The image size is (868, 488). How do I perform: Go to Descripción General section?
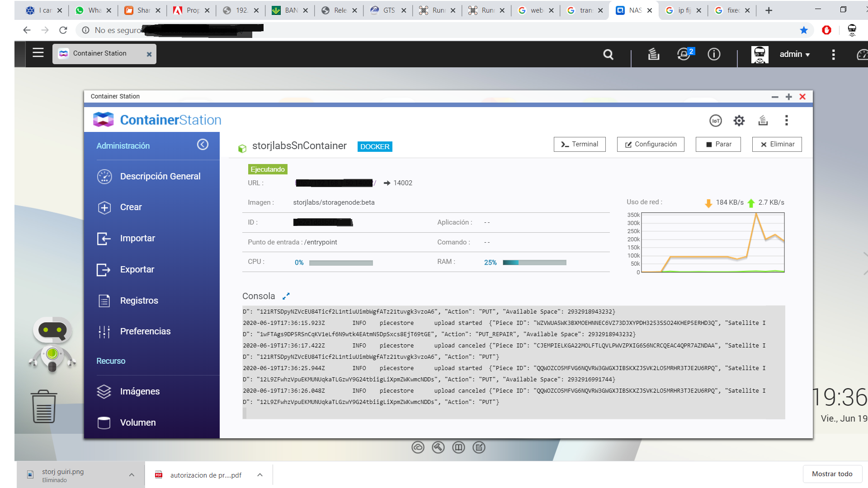[160, 176]
